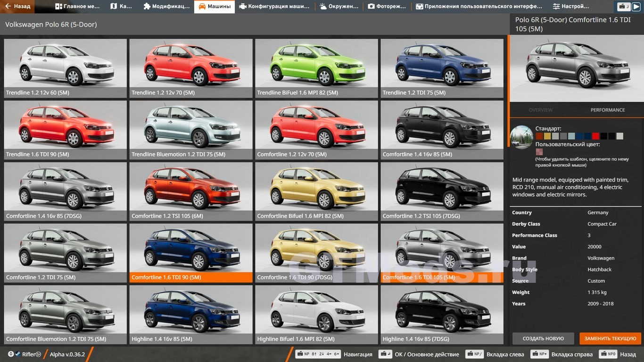This screenshot has height=362, width=644.
Task: Select the pink custom color swatch
Action: (539, 152)
